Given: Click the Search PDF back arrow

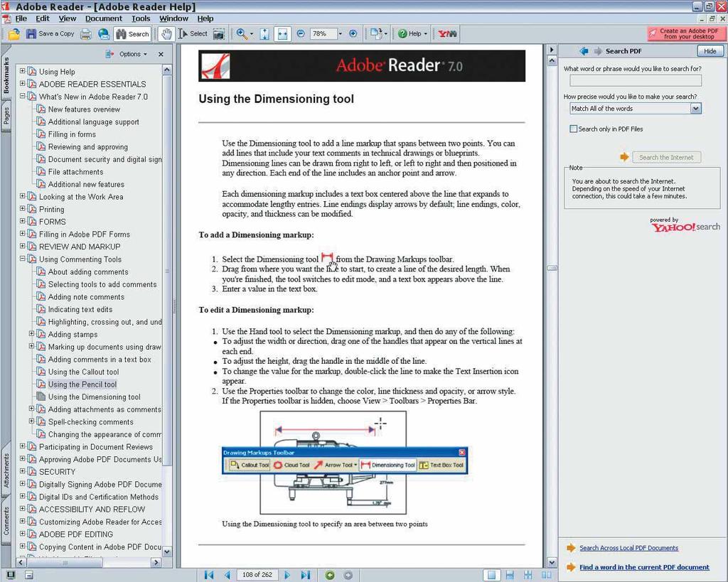Looking at the screenshot, I should coord(584,51).
